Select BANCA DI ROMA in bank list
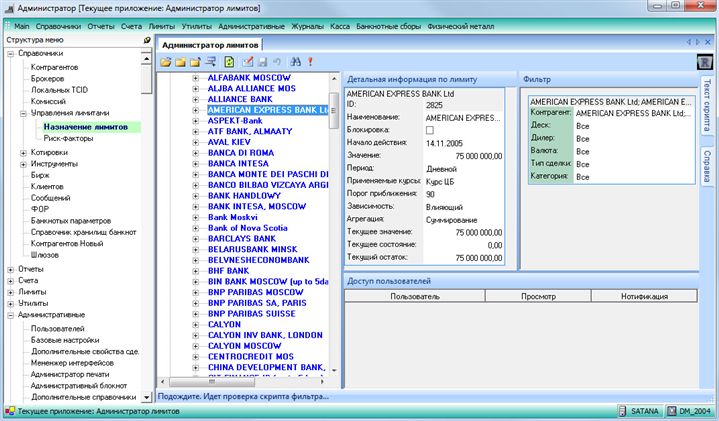This screenshot has height=421, width=719. point(241,153)
